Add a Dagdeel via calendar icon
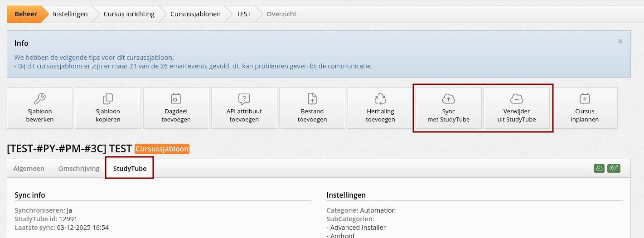The width and height of the screenshot is (644, 238). coord(176,99)
